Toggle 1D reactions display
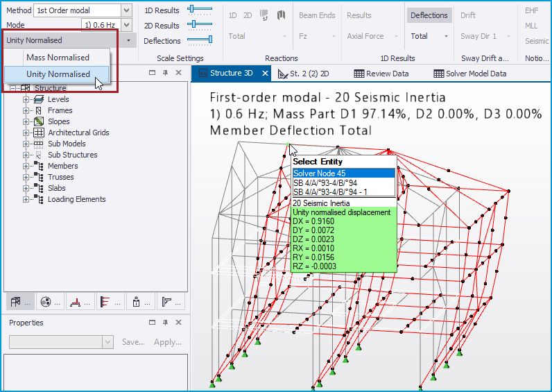The width and height of the screenshot is (552, 392). click(233, 15)
